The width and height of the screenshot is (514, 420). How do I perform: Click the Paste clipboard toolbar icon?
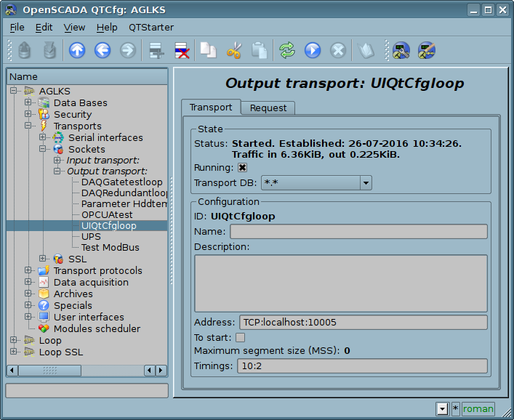pos(260,50)
